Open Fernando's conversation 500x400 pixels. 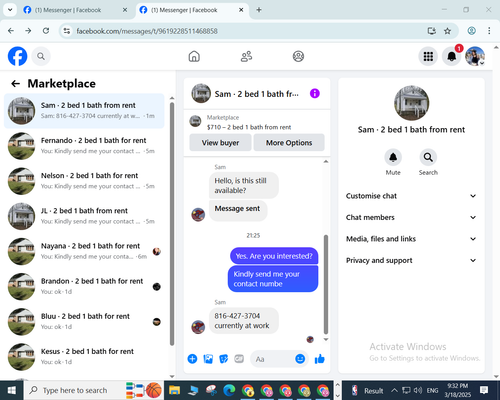click(x=84, y=146)
